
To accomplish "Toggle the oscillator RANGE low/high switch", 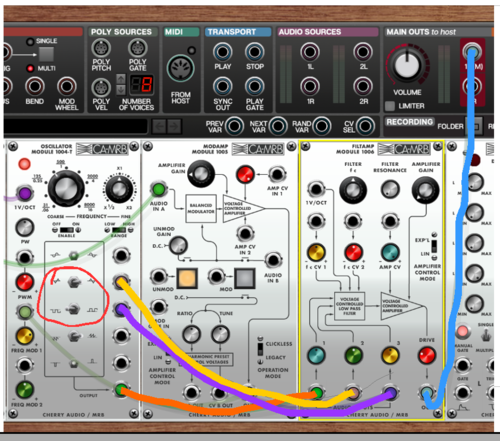I will [119, 230].
